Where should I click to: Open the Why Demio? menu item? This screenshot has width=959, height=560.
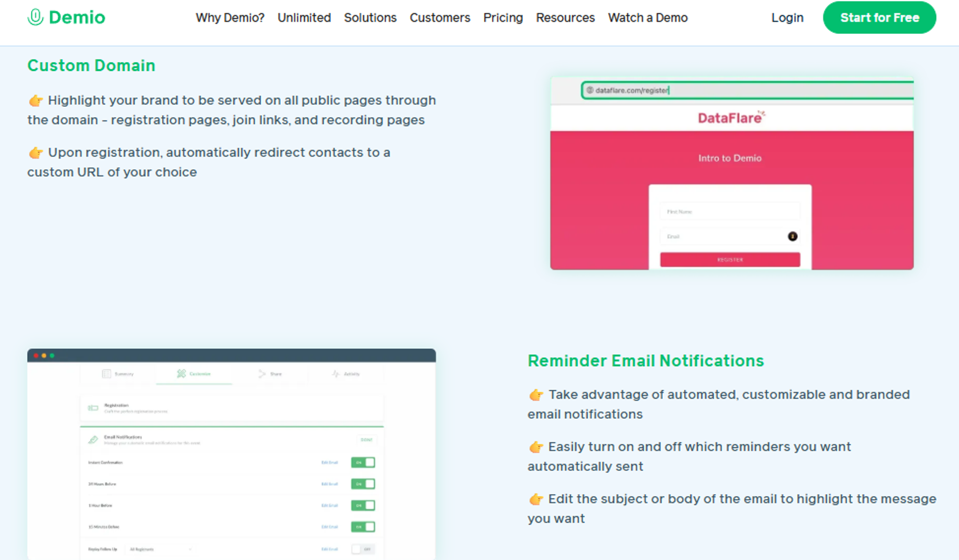click(x=230, y=18)
